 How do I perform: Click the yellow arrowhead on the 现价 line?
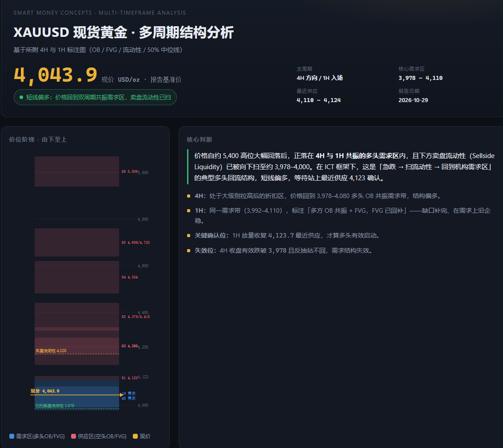coord(121,395)
